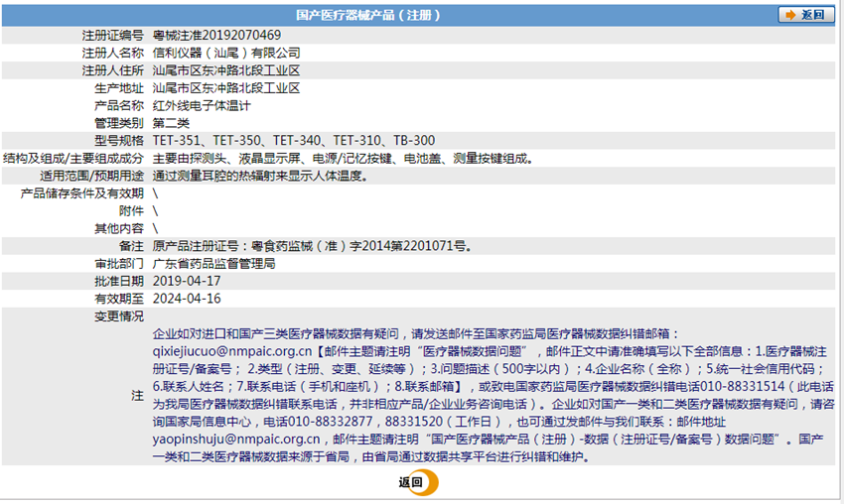The image size is (844, 504).
Task: Click product name 红外线电子体温计
Action: [202, 106]
